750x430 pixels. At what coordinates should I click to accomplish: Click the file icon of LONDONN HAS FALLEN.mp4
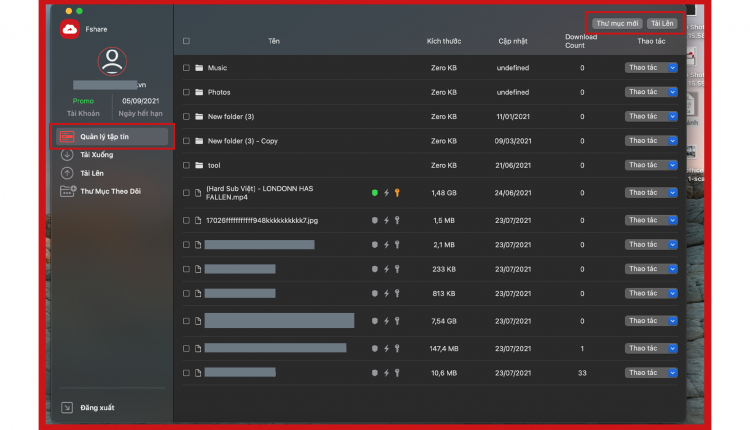coord(198,193)
